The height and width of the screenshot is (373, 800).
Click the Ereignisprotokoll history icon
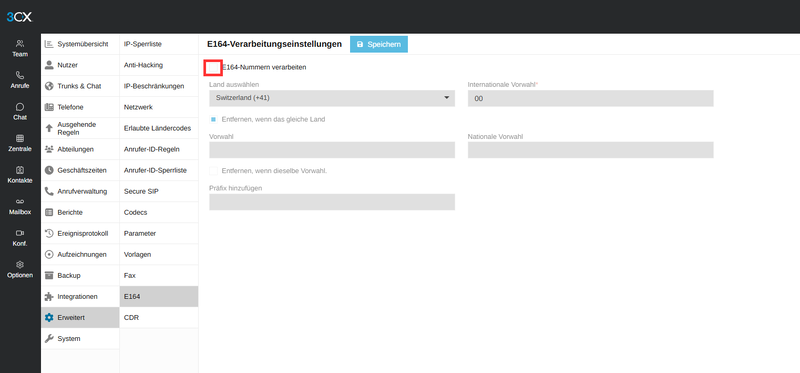coord(49,233)
